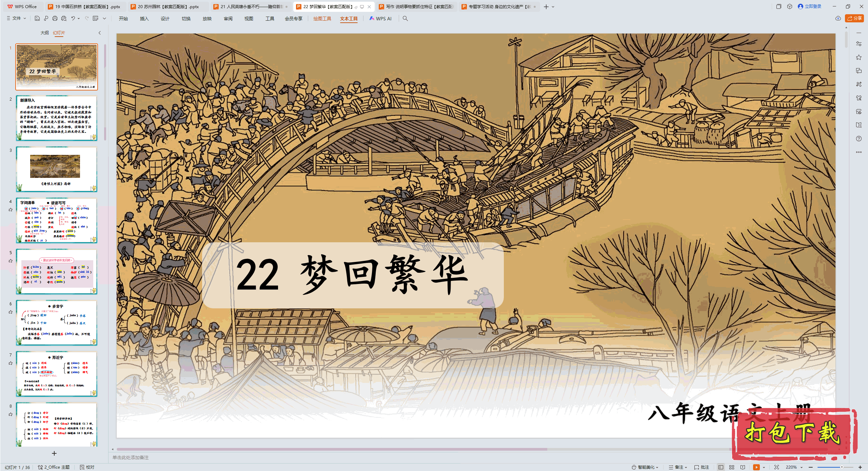Screen dimensions: 868x471
Task: Click the horizontal scrollbar under slide
Action: (332, 449)
